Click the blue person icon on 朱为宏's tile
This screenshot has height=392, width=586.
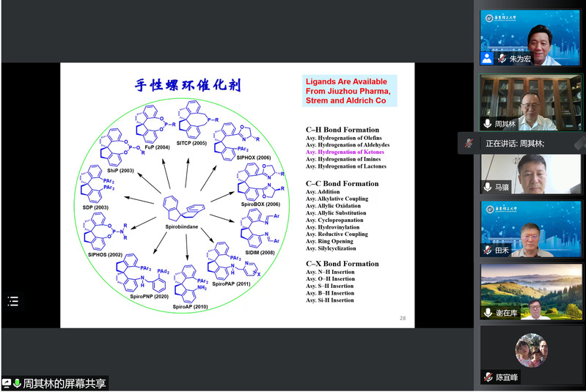[487, 58]
